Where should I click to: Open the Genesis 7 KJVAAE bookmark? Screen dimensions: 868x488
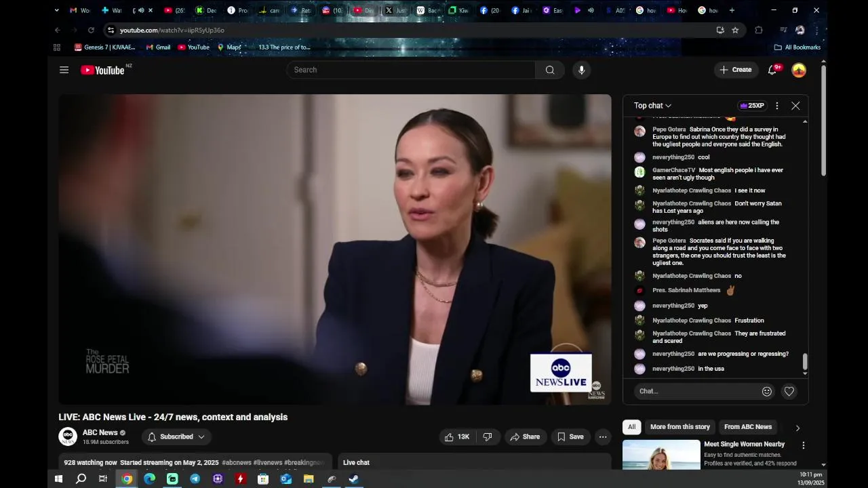104,47
